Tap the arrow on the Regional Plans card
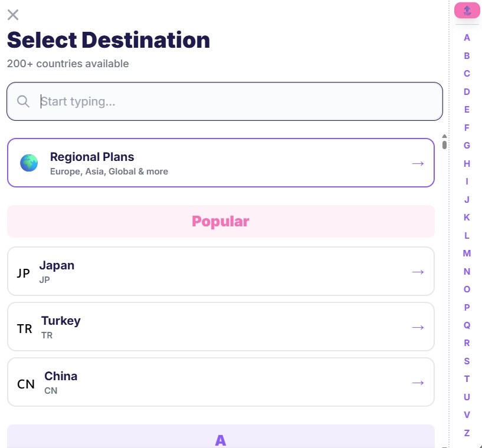The image size is (482, 448). coord(418,163)
